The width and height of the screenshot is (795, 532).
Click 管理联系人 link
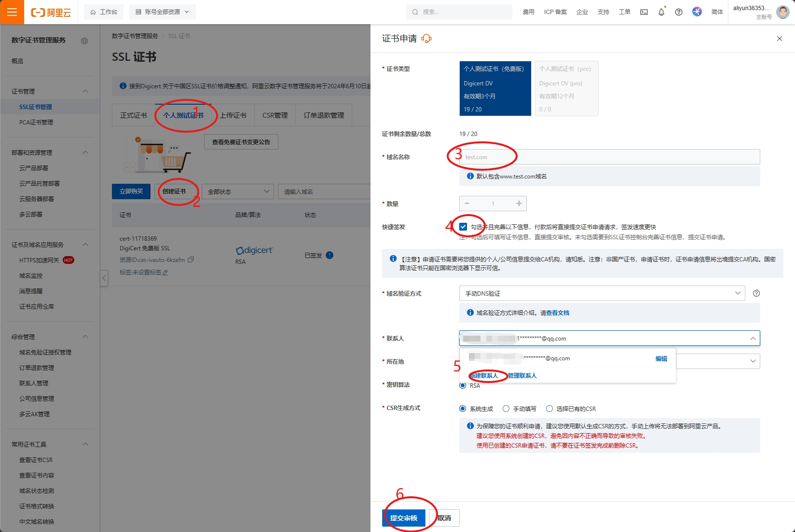click(522, 376)
